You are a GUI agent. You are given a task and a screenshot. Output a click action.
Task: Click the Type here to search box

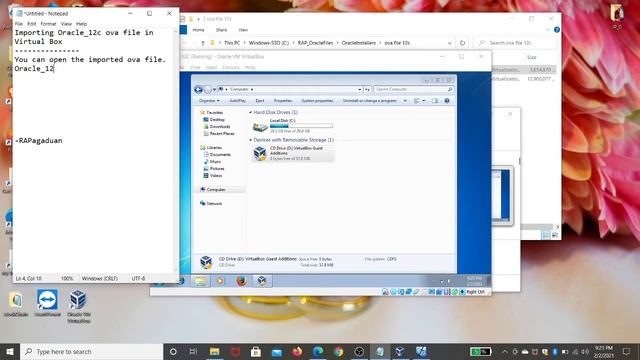(91, 351)
